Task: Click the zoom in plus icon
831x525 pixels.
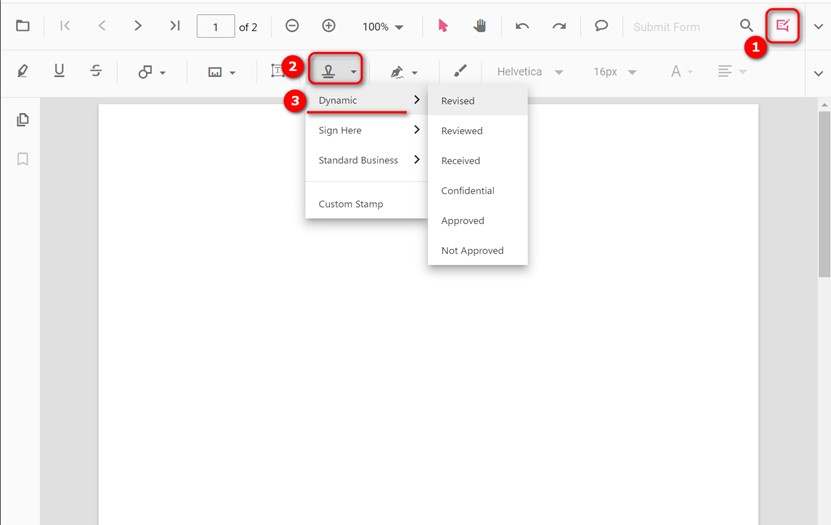Action: (x=328, y=26)
